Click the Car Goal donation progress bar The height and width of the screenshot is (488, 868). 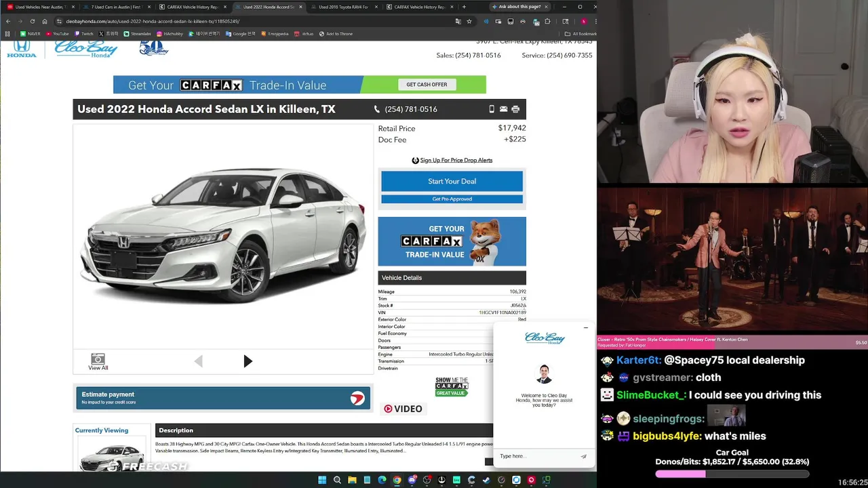tap(732, 474)
